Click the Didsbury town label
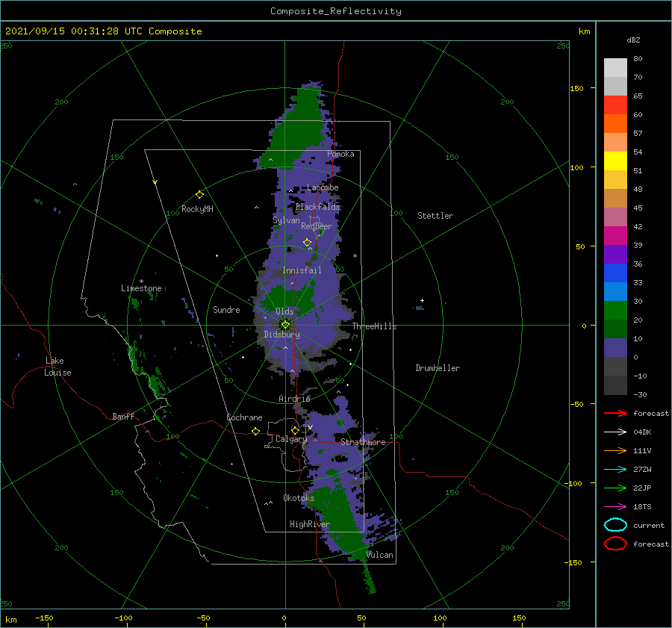672x628 pixels. click(282, 335)
